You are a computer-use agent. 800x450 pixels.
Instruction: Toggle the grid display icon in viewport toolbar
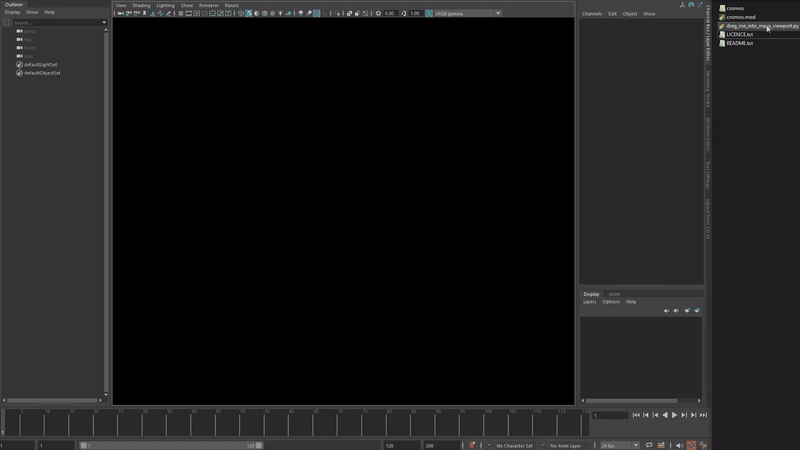pyautogui.click(x=181, y=13)
